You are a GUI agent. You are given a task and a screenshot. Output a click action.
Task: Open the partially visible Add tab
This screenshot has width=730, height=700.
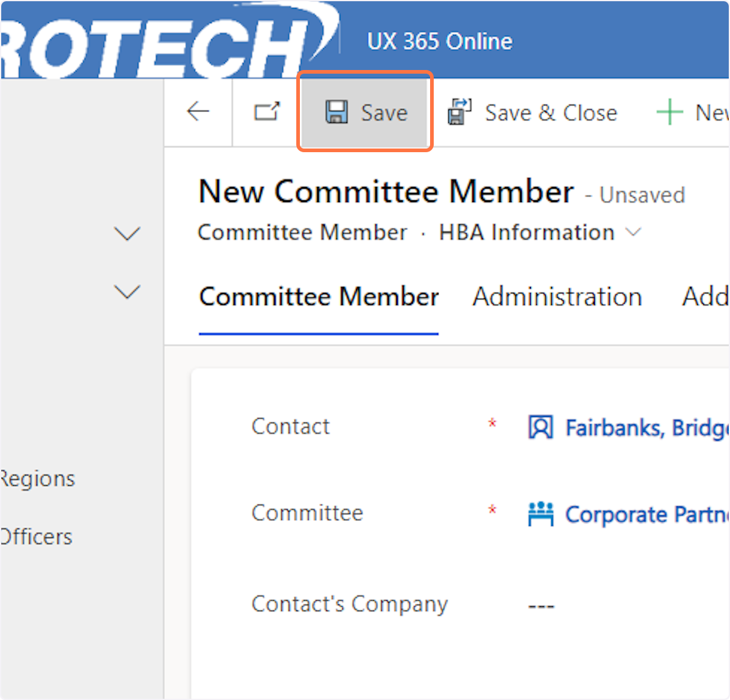point(705,297)
